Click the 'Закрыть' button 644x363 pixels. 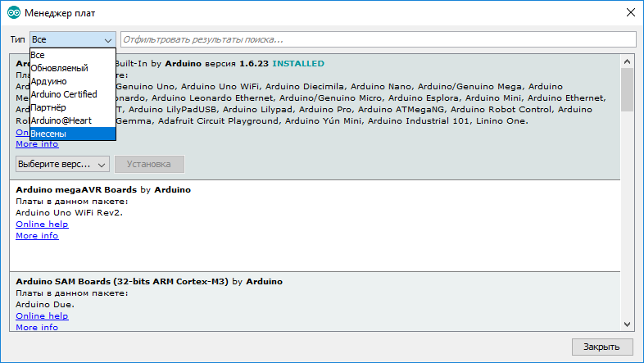pos(601,347)
